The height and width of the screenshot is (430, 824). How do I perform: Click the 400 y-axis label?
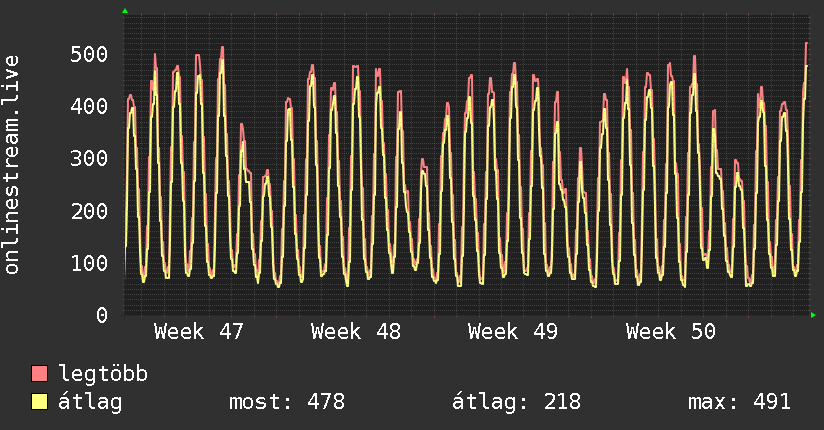89,106
